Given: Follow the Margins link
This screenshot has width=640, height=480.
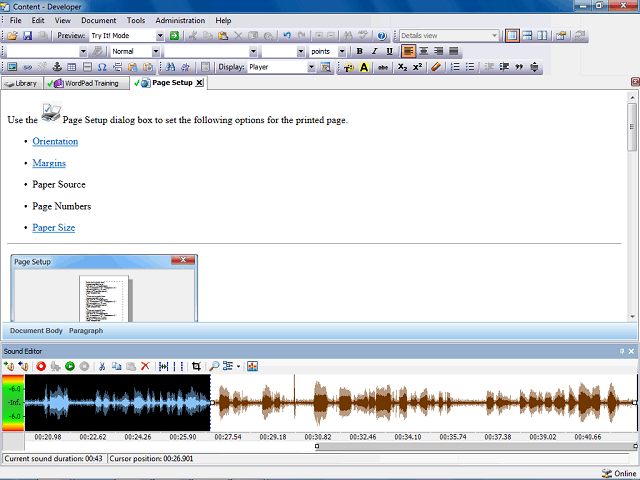Looking at the screenshot, I should (x=49, y=163).
